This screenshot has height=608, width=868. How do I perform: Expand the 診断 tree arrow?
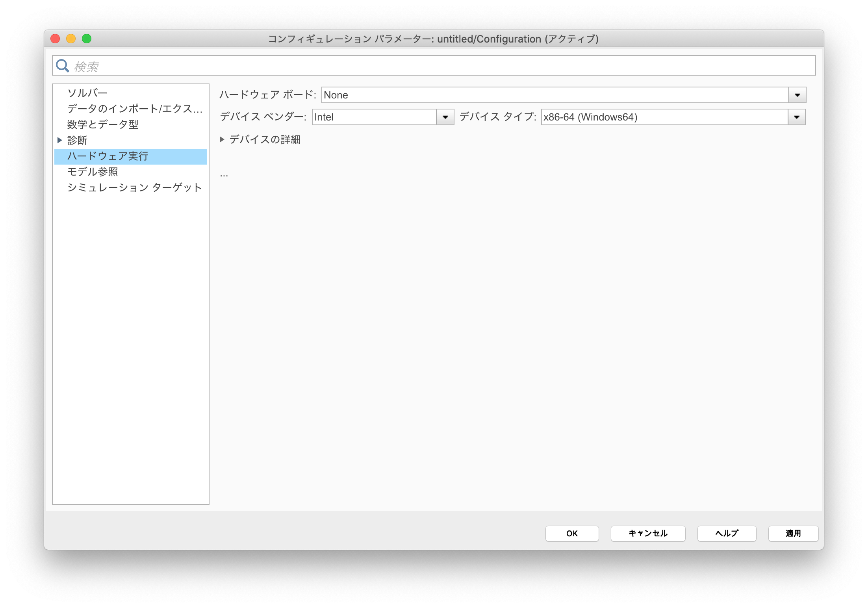click(60, 140)
